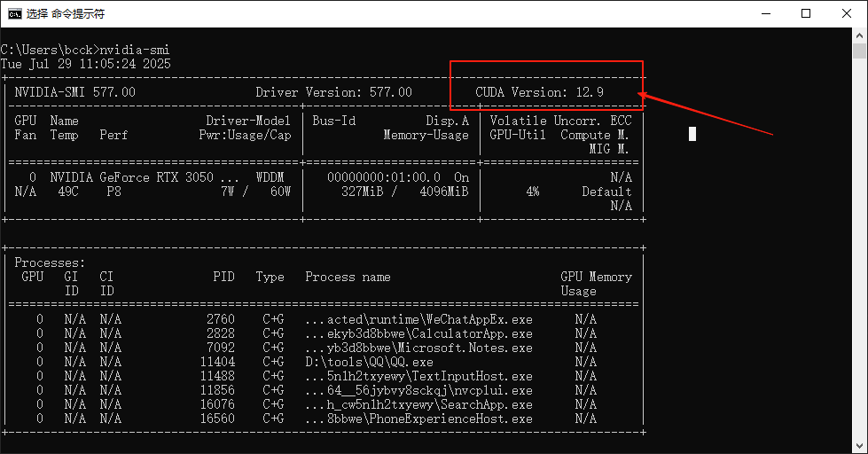The height and width of the screenshot is (454, 868).
Task: Click the scrollbar up arrow
Action: click(860, 35)
